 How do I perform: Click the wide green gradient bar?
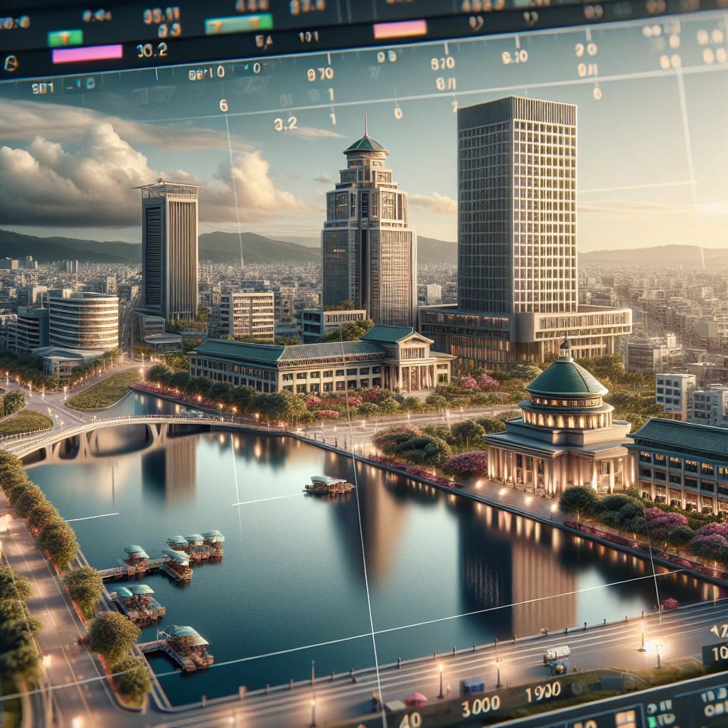(239, 23)
